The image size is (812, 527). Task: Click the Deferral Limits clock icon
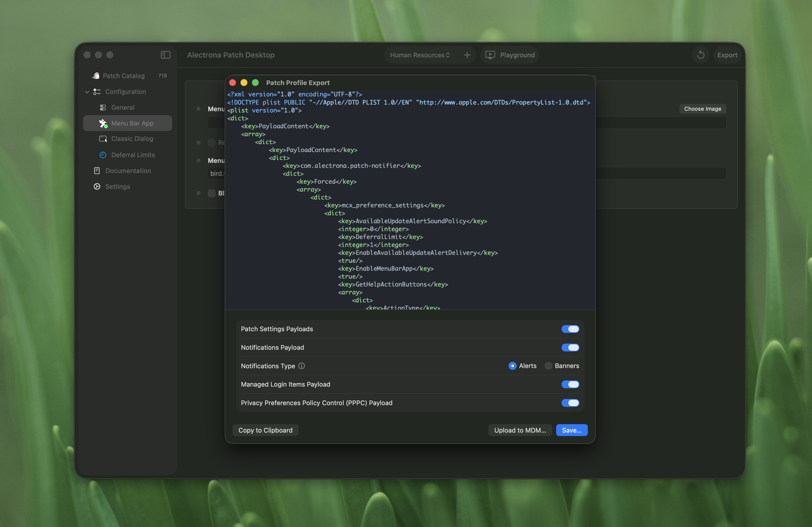click(103, 155)
